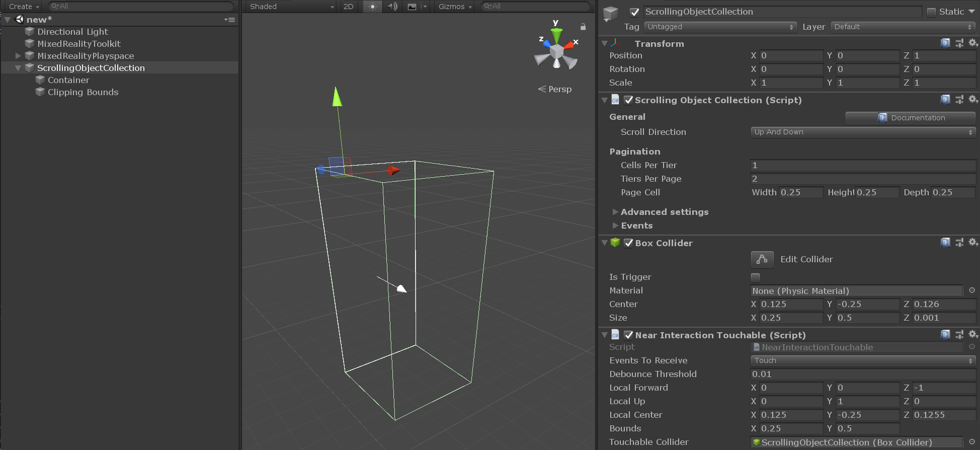Open the Create menu in Hierarchy

click(x=24, y=7)
